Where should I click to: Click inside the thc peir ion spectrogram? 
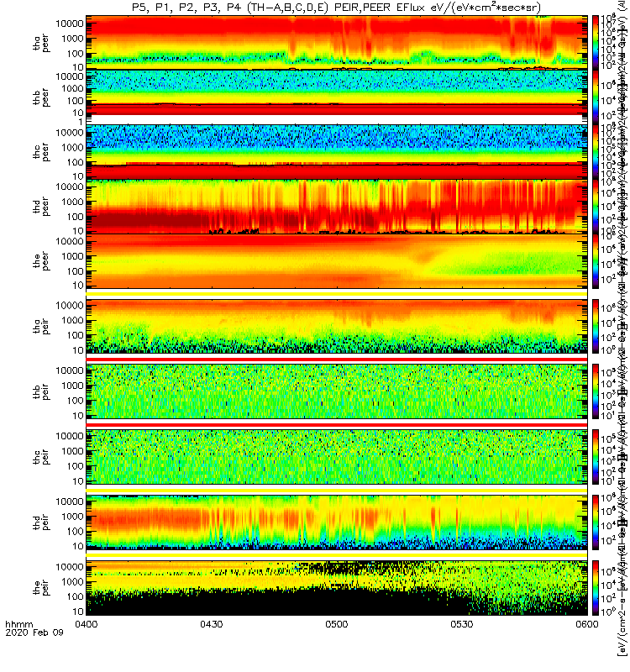[337, 456]
